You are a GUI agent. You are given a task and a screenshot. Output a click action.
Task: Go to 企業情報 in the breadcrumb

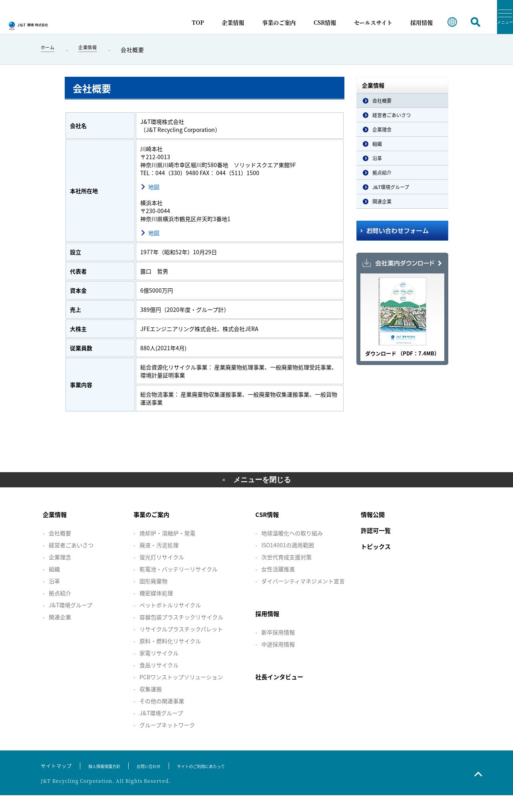(87, 48)
